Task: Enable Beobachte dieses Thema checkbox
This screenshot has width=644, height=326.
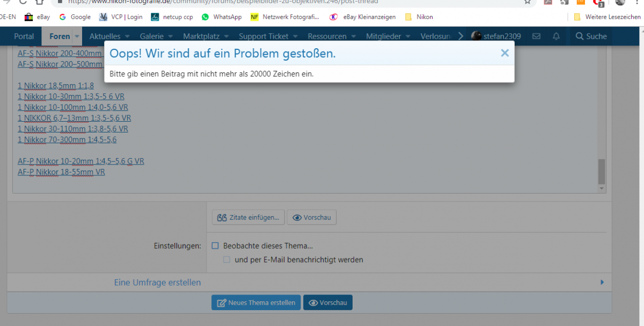Action: (215, 246)
